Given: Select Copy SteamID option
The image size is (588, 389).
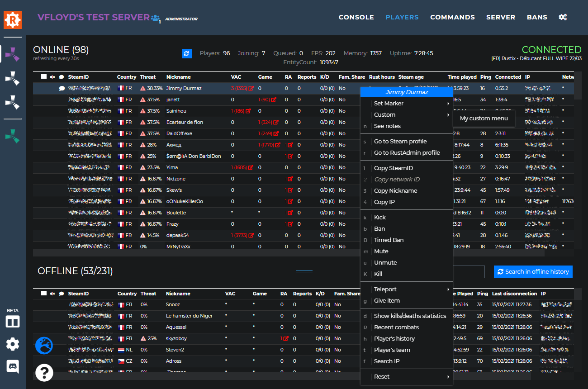Looking at the screenshot, I should tap(407, 168).
